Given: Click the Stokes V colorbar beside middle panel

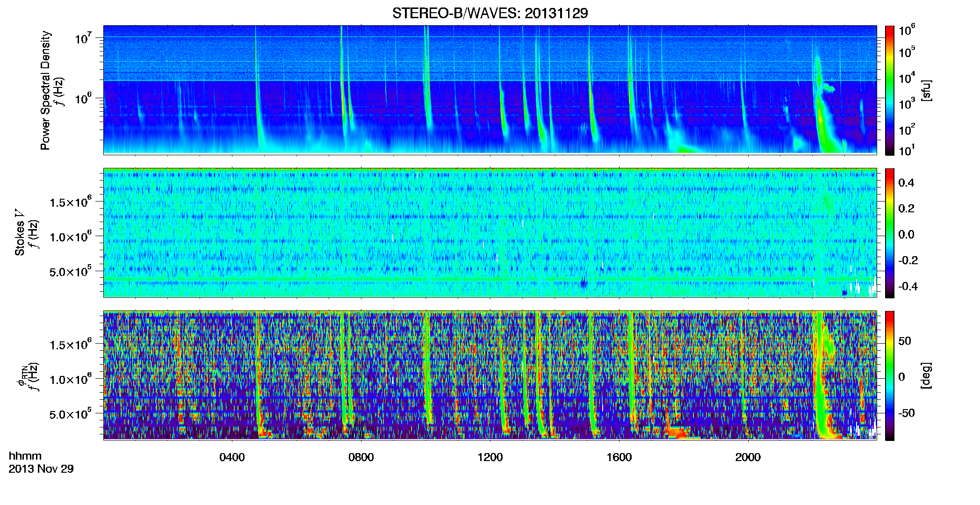Looking at the screenshot, I should [x=889, y=233].
